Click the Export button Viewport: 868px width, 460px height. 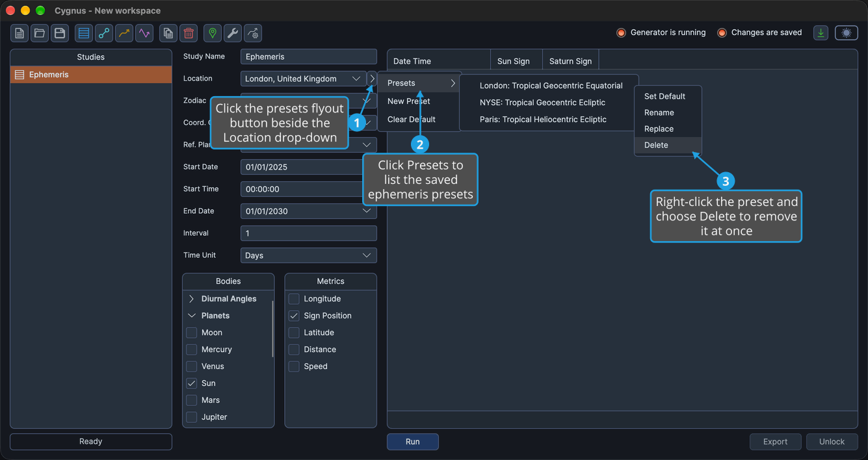pyautogui.click(x=775, y=442)
